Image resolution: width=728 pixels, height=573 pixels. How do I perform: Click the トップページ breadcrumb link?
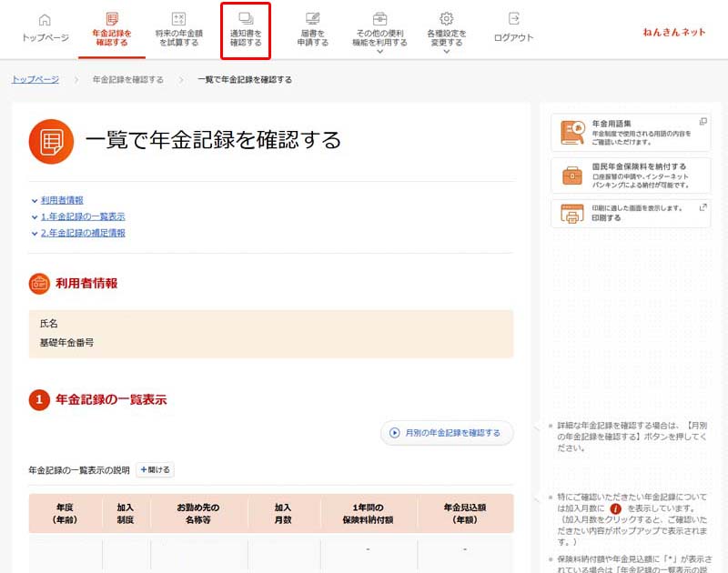(35, 80)
